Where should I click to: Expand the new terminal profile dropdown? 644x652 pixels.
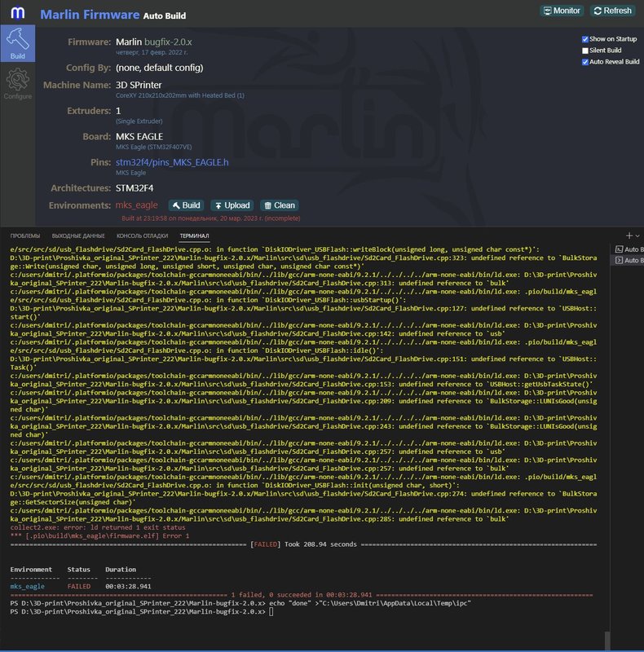point(637,236)
